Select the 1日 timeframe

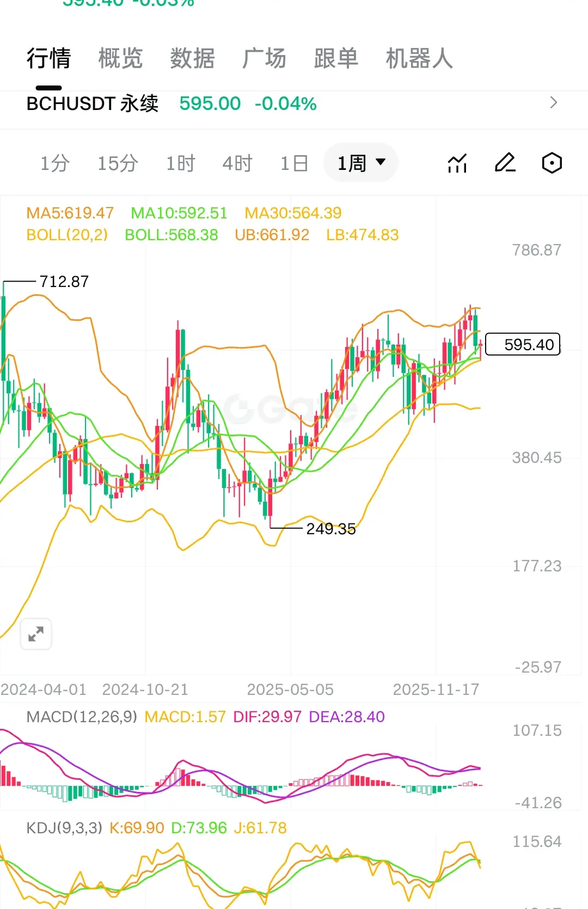295,163
